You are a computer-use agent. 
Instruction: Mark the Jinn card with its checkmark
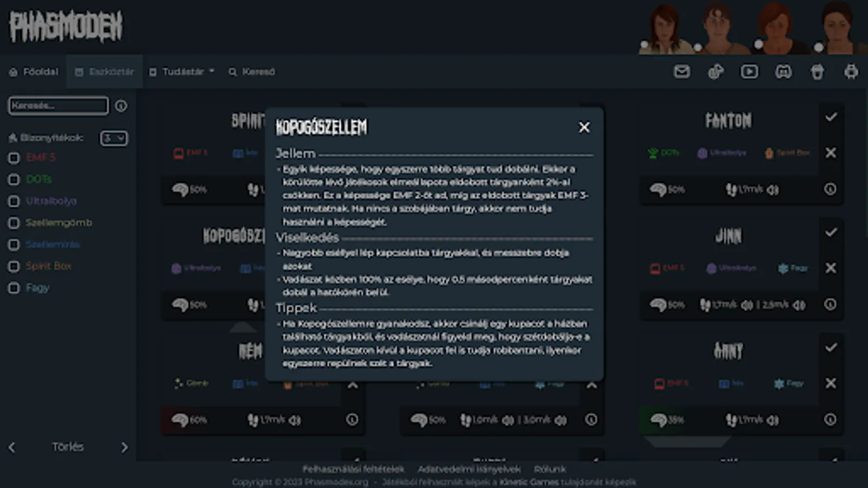point(831,232)
